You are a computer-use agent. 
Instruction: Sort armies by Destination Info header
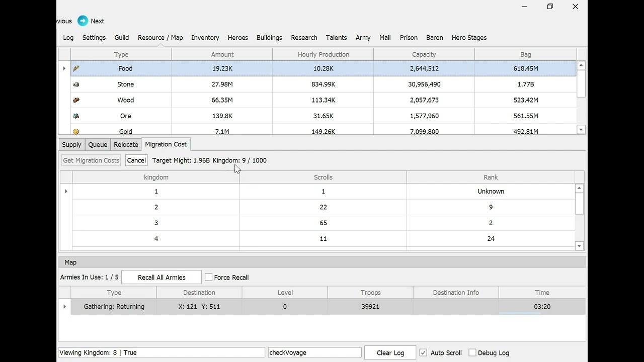(x=456, y=293)
